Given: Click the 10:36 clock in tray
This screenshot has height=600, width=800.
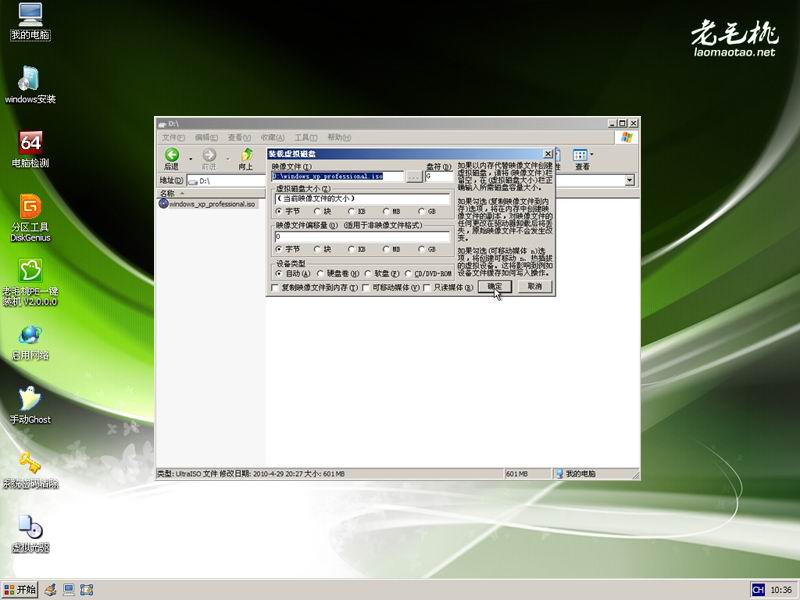Looking at the screenshot, I should [781, 590].
